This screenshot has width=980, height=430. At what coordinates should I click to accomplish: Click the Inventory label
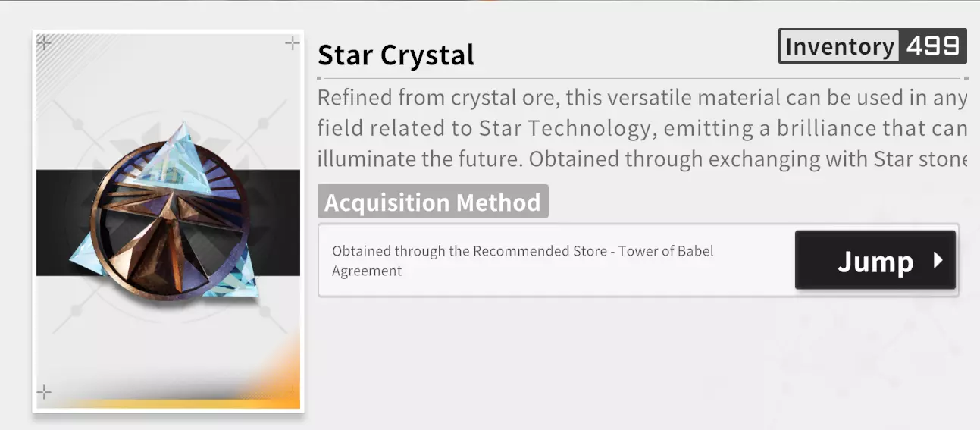839,46
